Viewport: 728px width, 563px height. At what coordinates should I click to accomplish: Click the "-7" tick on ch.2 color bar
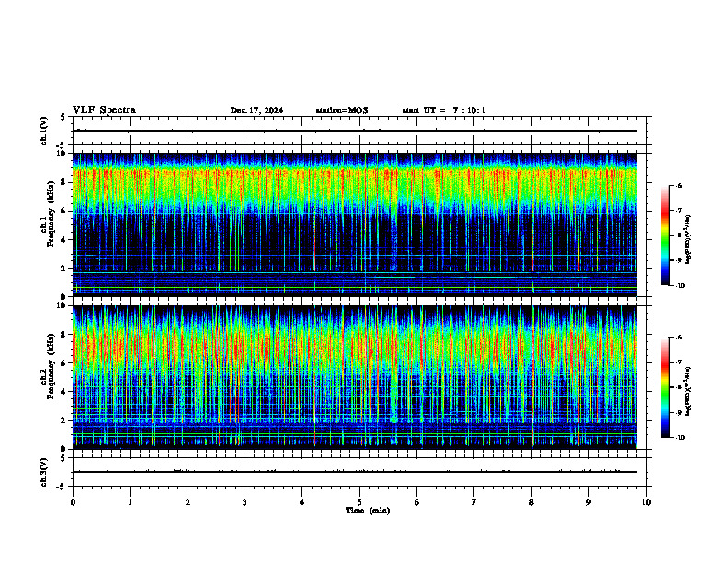pyautogui.click(x=678, y=362)
